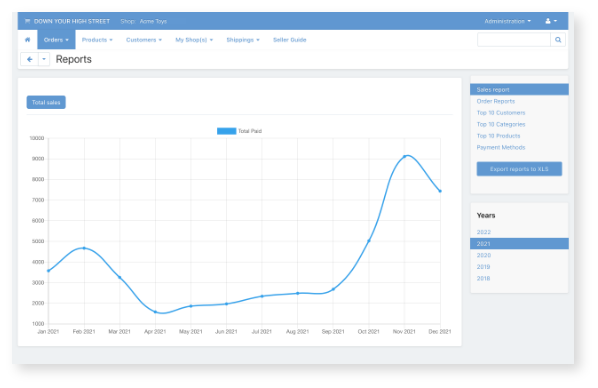Select year 2020

tap(484, 255)
